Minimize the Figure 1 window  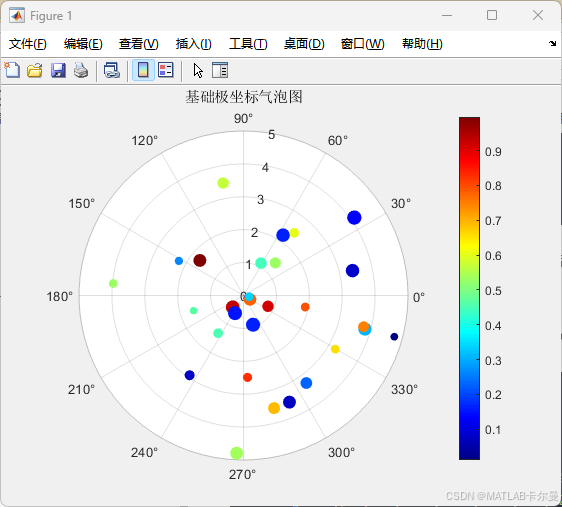447,15
